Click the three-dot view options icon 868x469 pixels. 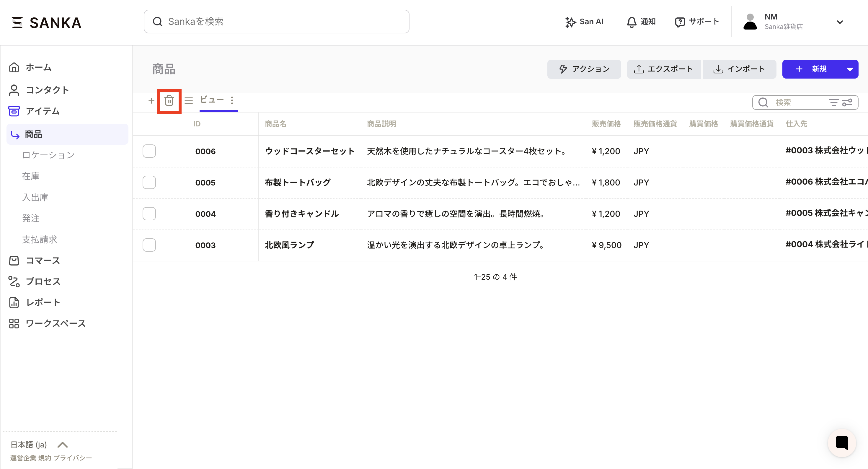232,100
